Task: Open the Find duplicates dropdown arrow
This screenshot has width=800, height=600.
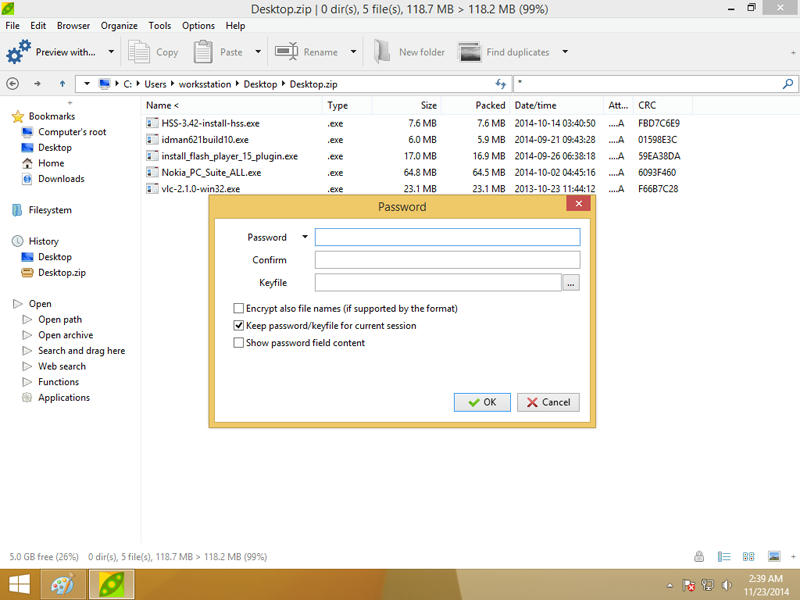Action: click(x=565, y=52)
